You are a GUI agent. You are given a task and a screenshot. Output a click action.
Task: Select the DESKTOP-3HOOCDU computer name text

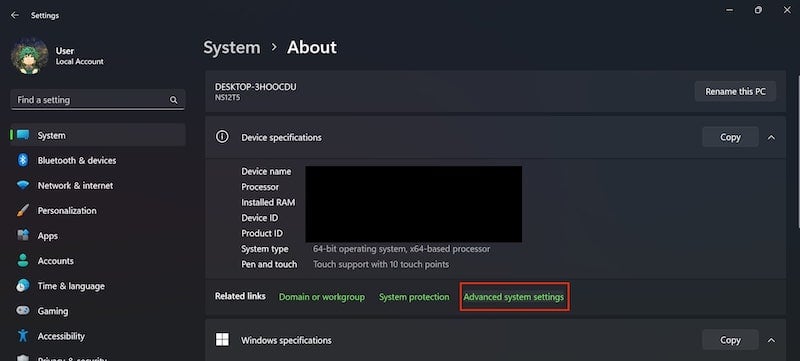(x=256, y=87)
